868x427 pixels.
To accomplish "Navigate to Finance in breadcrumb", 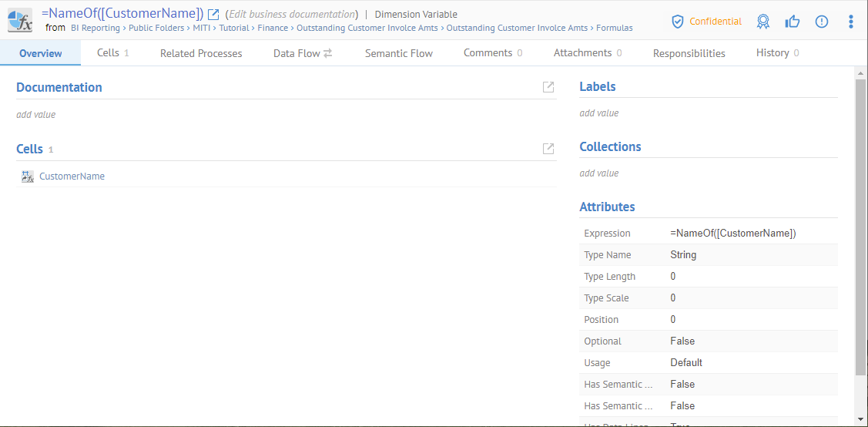I will click(273, 28).
